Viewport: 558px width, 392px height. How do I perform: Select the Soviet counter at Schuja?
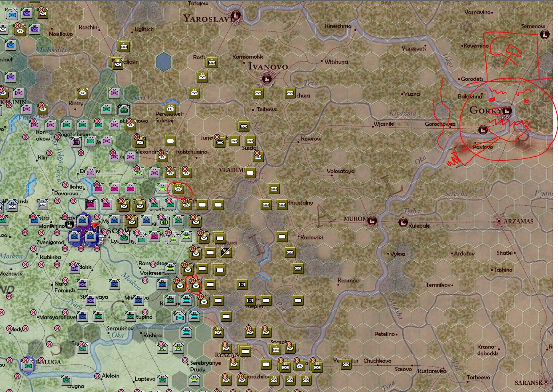[x=290, y=93]
